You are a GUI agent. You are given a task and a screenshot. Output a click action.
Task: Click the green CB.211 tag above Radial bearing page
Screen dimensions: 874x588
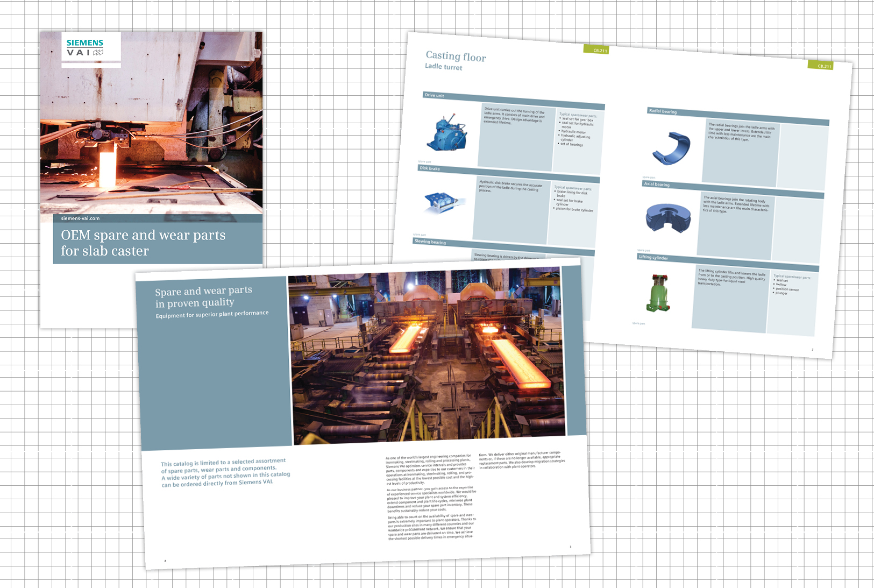821,65
